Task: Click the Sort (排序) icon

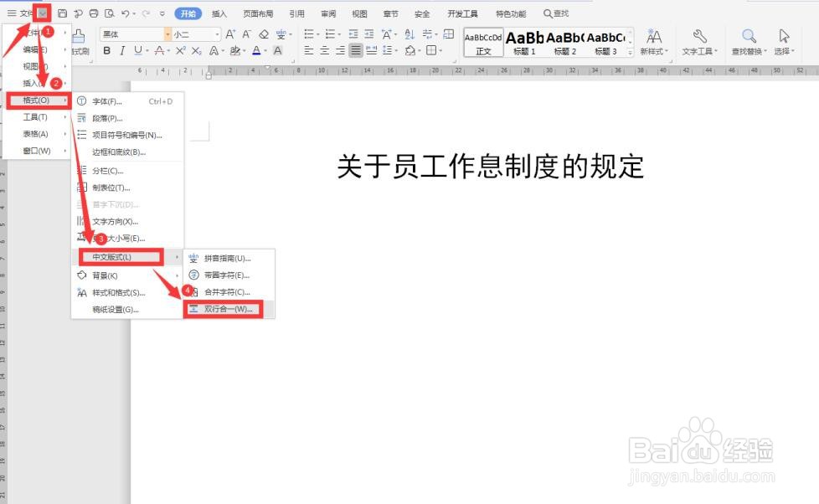Action: pyautogui.click(x=409, y=35)
